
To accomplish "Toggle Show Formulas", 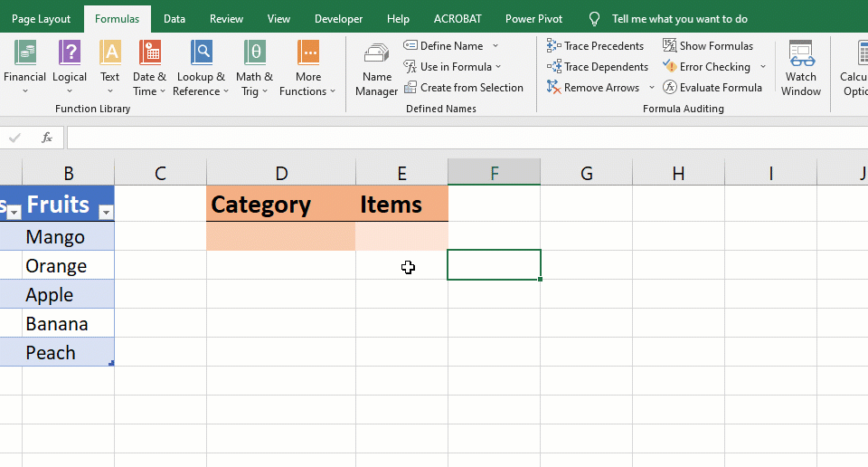I will (x=708, y=46).
